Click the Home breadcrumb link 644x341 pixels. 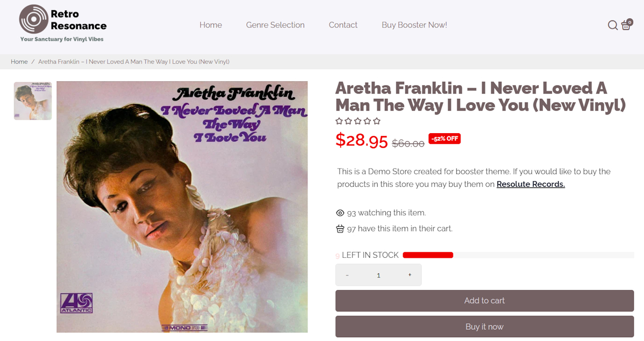coord(19,62)
